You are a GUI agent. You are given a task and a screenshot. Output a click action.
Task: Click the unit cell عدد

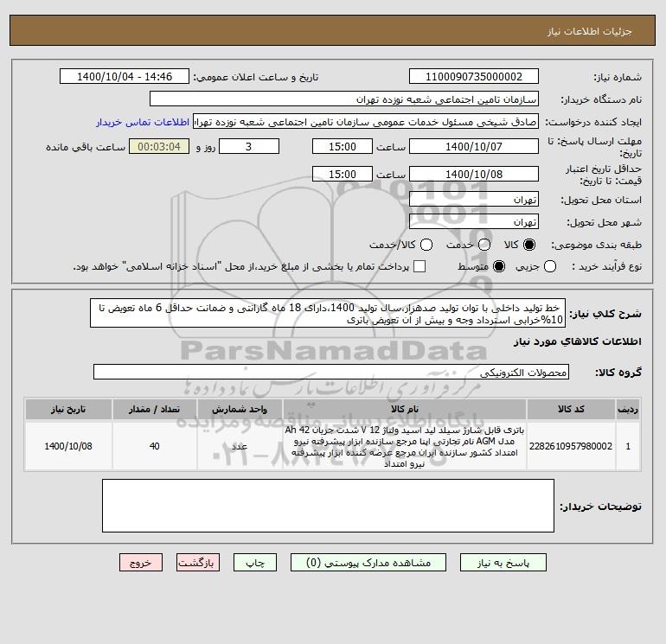coord(240,446)
